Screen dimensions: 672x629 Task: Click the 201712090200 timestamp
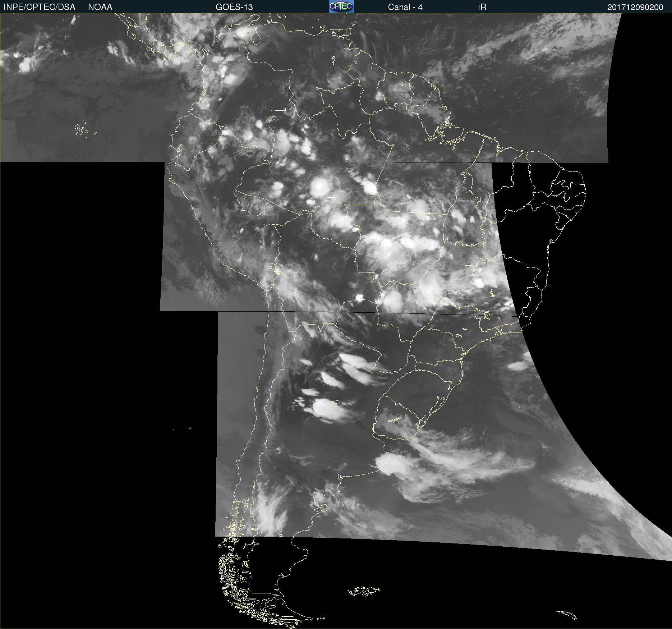[x=635, y=7]
